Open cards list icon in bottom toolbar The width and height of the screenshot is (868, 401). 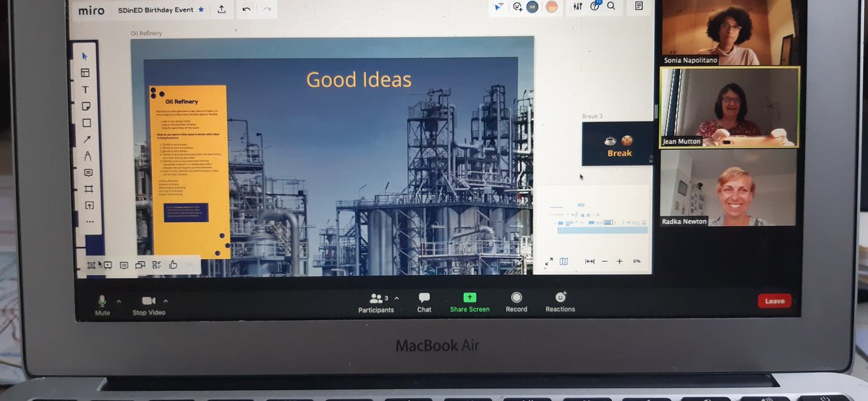click(x=157, y=265)
